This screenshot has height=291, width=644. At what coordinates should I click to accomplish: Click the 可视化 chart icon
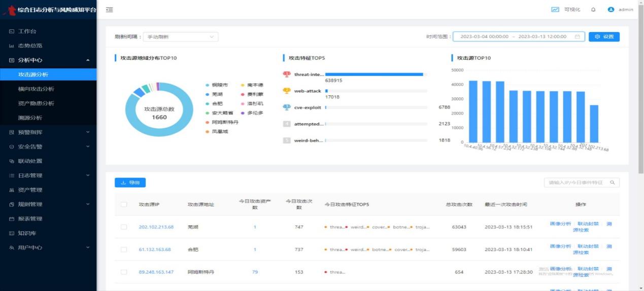[555, 10]
